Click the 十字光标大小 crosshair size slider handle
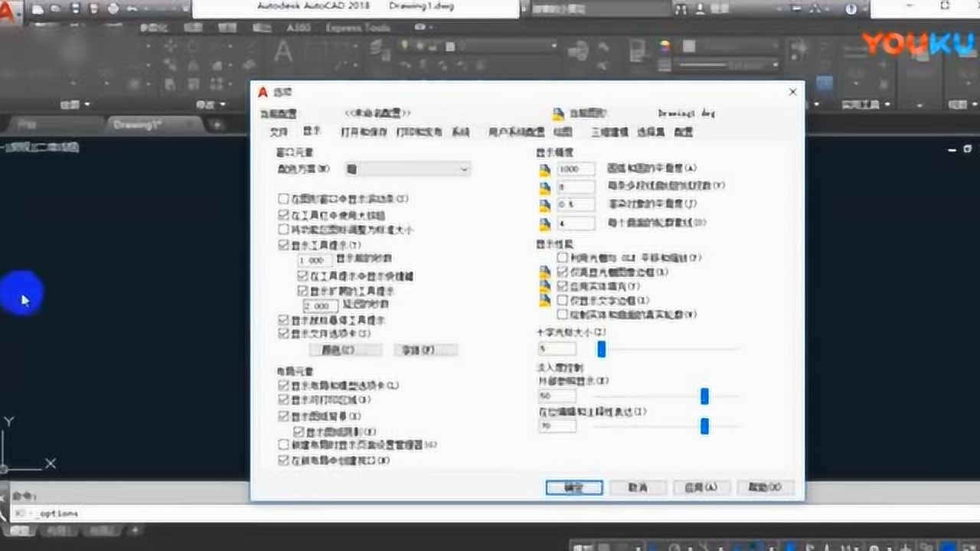Viewport: 980px width, 551px height. (x=602, y=349)
